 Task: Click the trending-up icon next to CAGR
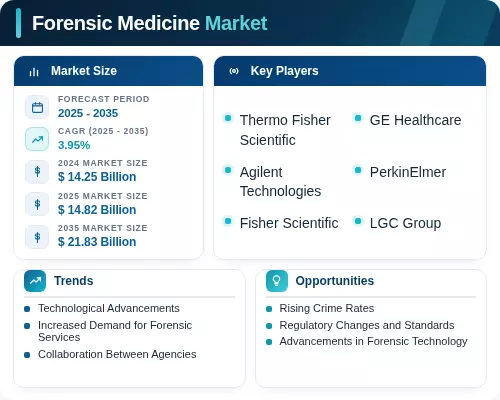[37, 139]
